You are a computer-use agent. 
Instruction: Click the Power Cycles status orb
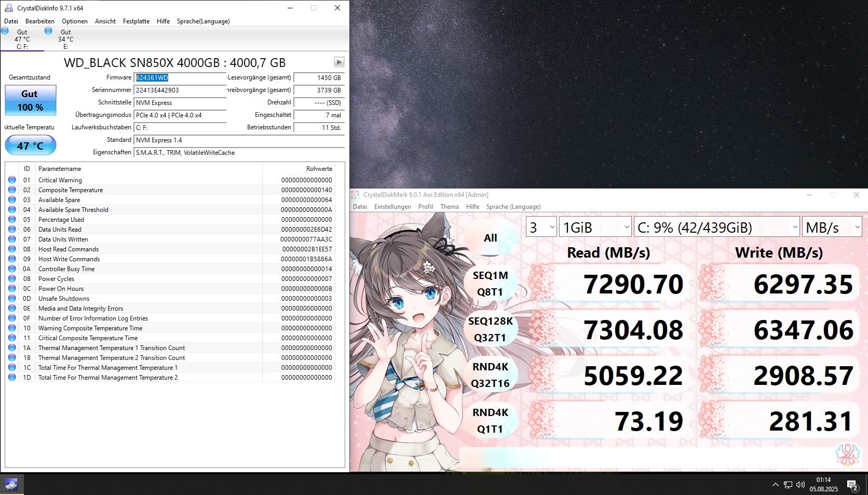(x=12, y=278)
